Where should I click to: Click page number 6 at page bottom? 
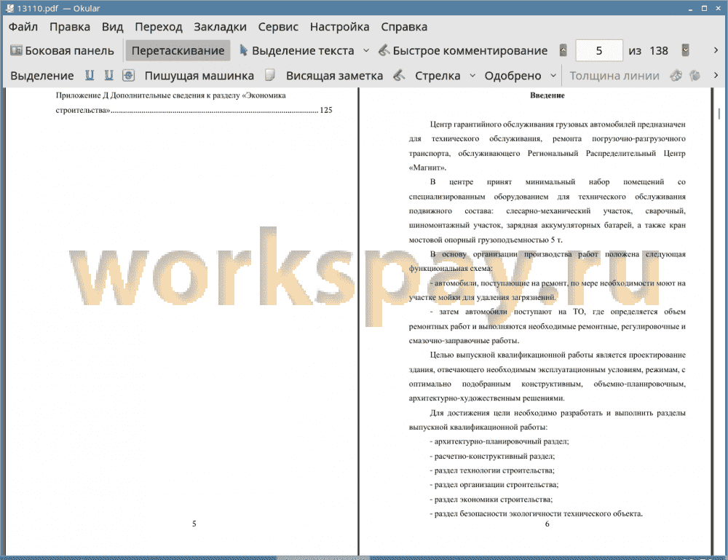click(x=547, y=524)
